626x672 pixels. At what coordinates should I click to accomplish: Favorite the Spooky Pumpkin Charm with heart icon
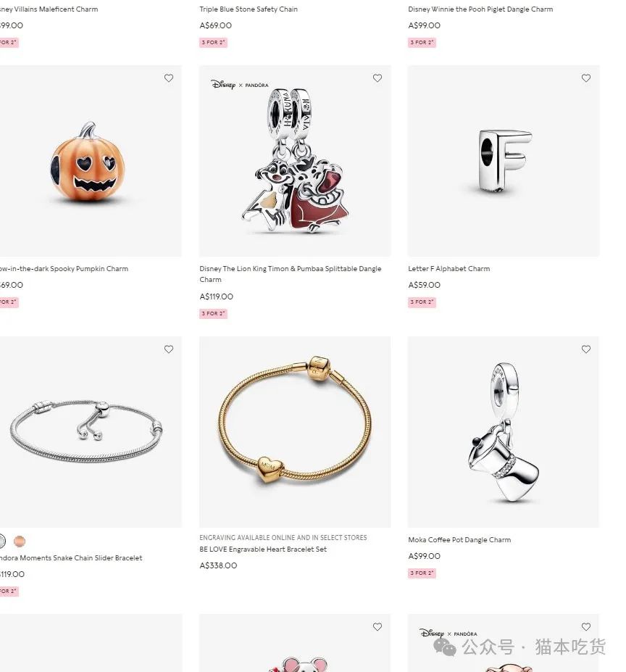[169, 78]
